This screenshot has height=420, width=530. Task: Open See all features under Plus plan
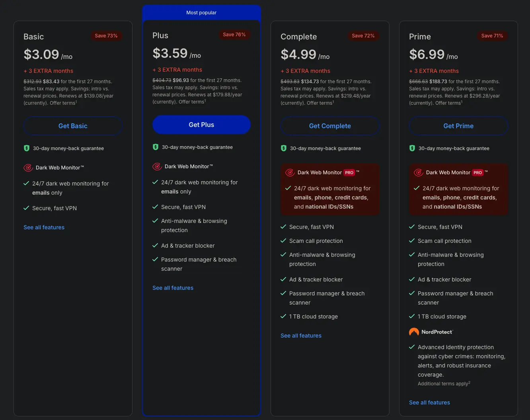coord(173,288)
